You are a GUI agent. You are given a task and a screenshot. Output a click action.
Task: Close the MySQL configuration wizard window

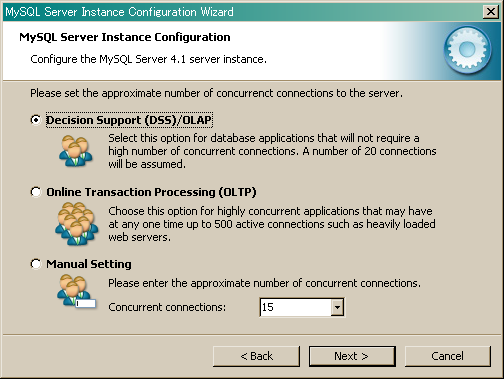[491, 12]
